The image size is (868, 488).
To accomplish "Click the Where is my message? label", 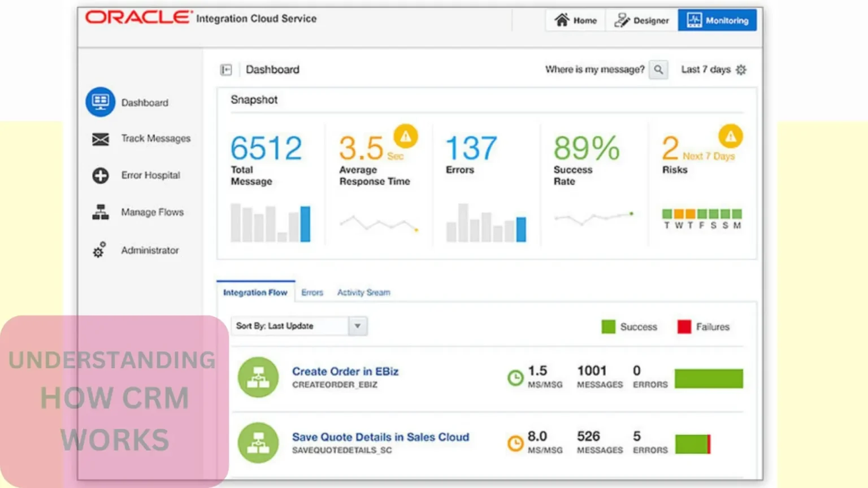I will point(594,69).
